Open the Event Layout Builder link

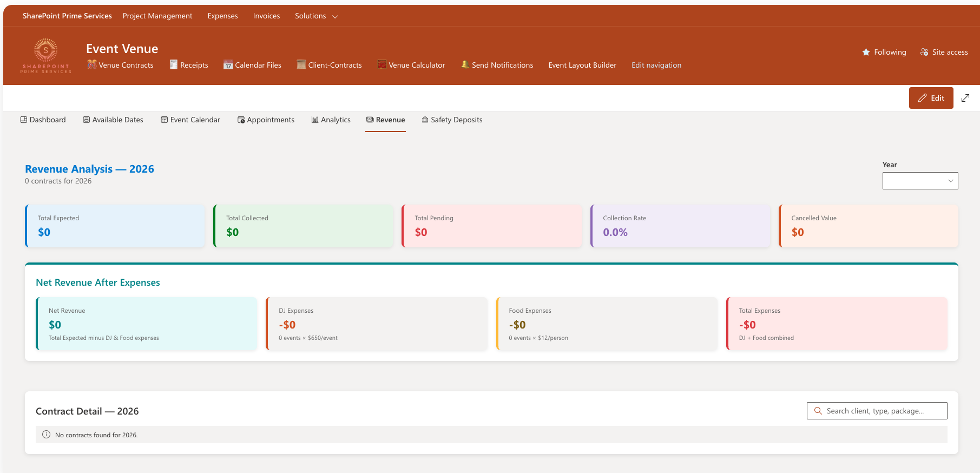[582, 65]
